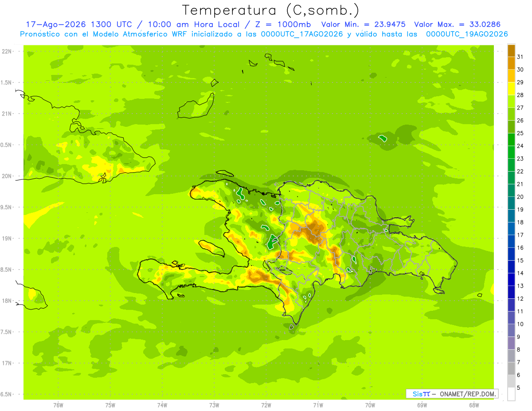This screenshot has height=411, width=532.
Task: Click the '16' label on the color scale
Action: pyautogui.click(x=520, y=247)
